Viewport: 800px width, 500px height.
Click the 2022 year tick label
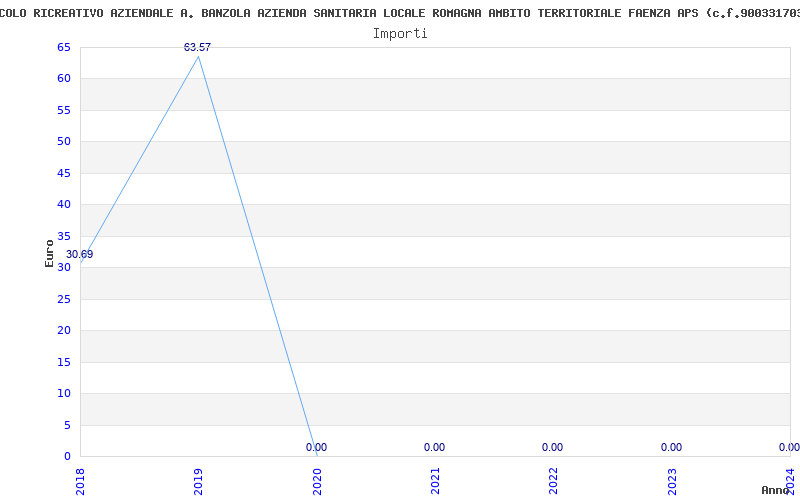(x=554, y=481)
